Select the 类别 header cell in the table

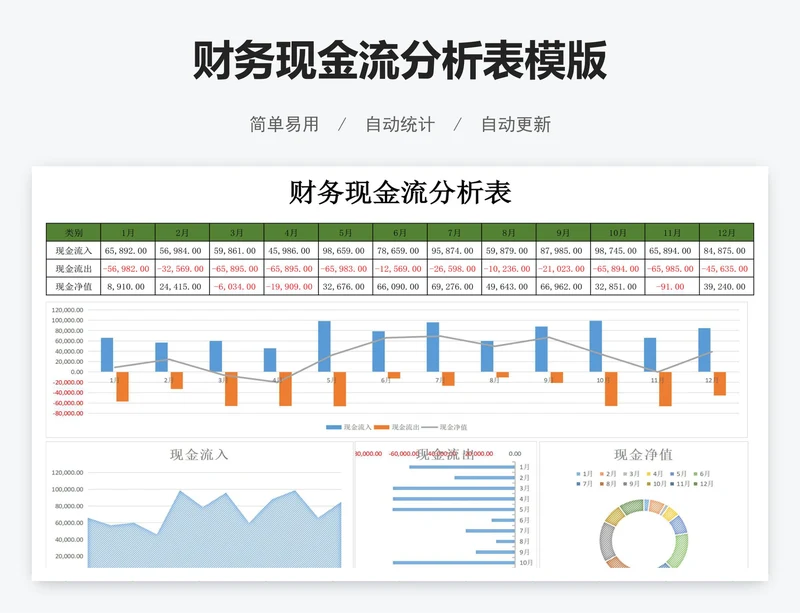point(73,233)
